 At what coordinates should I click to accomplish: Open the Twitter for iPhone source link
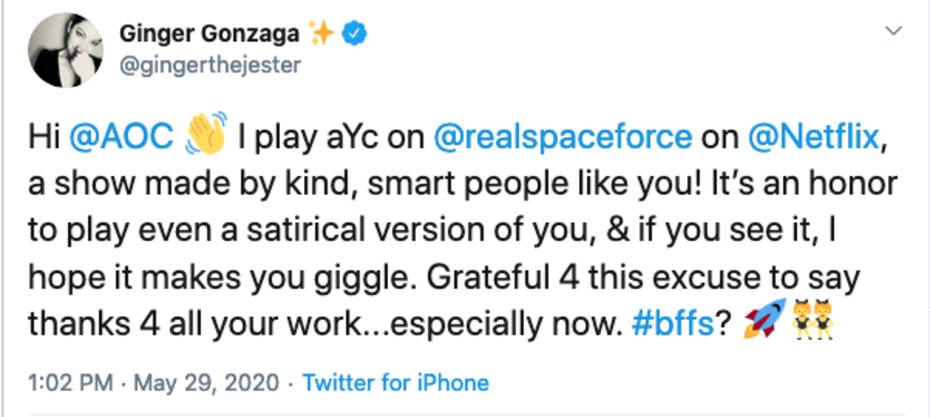(395, 382)
